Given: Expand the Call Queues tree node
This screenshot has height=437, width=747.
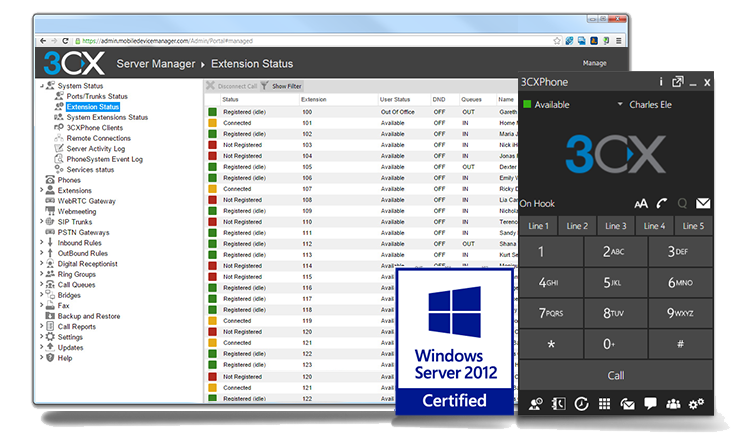Looking at the screenshot, I should pos(41,284).
